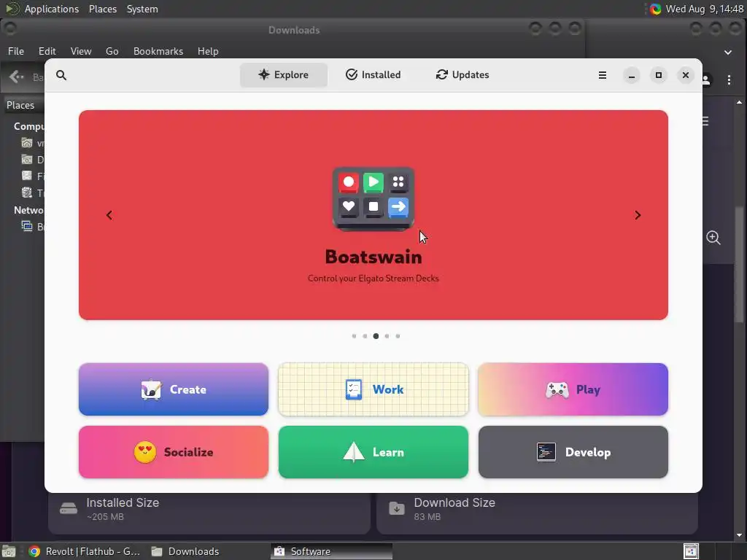
Task: Close the Software window
Action: [x=686, y=75]
